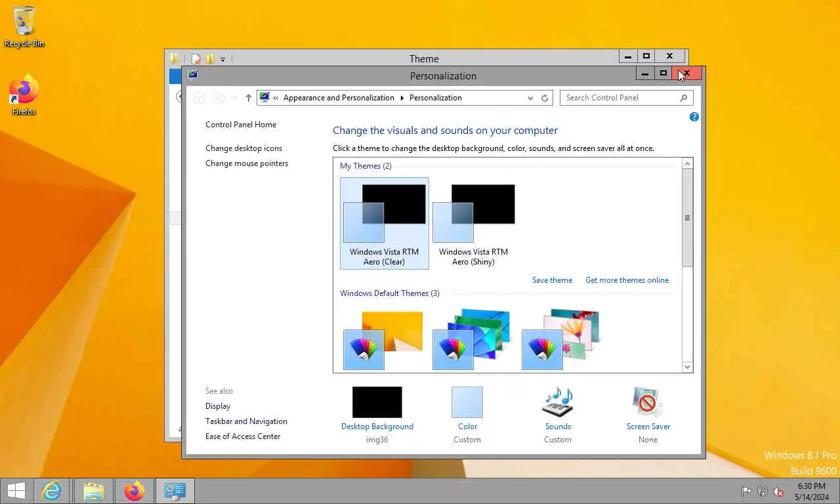Open the Desktop Background black thumbnail
840x504 pixels.
[377, 402]
